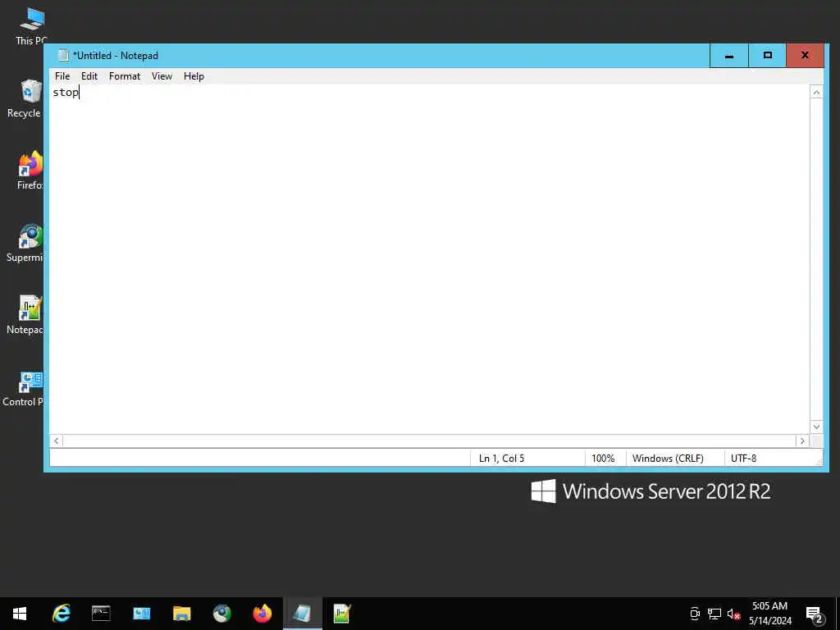Image resolution: width=840 pixels, height=630 pixels.
Task: Open the View menu
Action: pos(162,76)
